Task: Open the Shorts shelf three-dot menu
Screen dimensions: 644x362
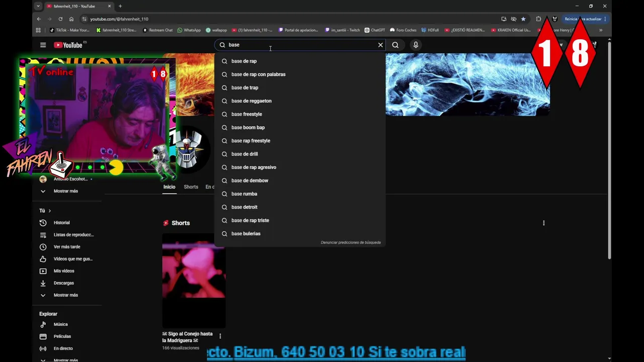Action: (x=543, y=223)
